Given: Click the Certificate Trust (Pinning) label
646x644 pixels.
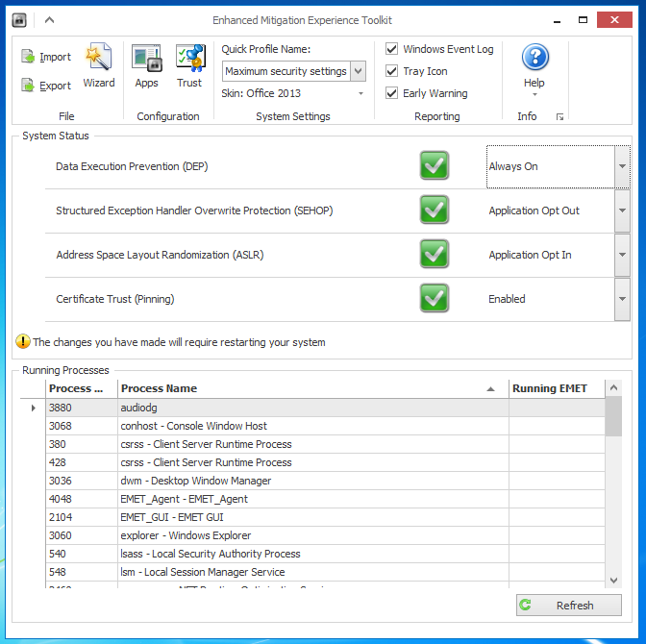Looking at the screenshot, I should click(x=115, y=299).
